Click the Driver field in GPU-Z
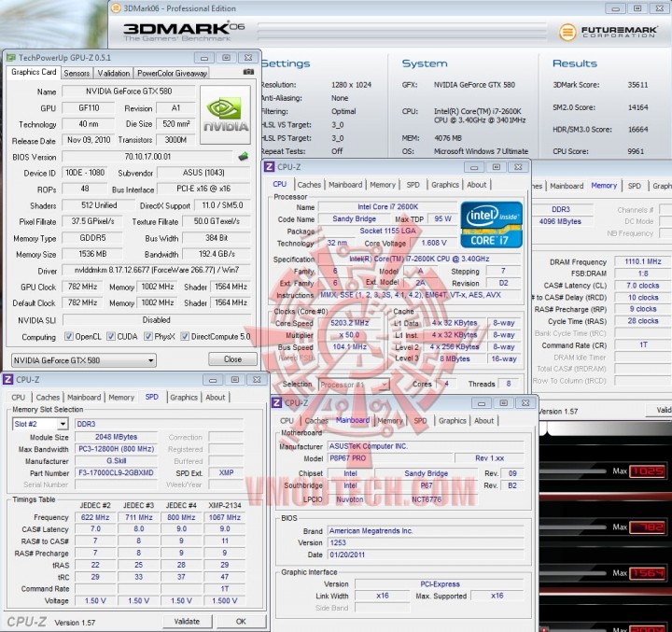 [157, 270]
